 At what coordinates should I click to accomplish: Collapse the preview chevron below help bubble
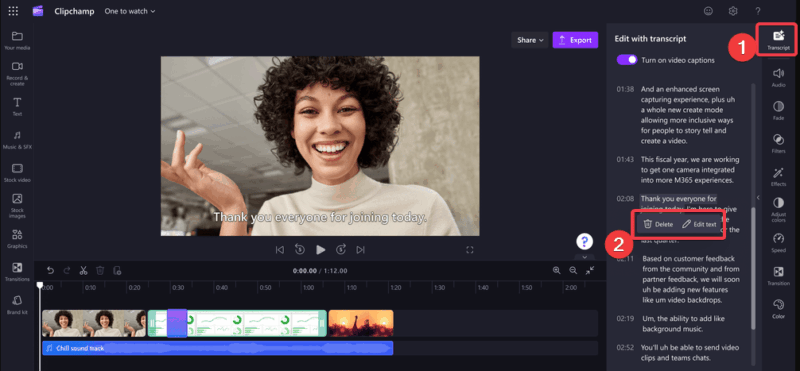(x=585, y=258)
